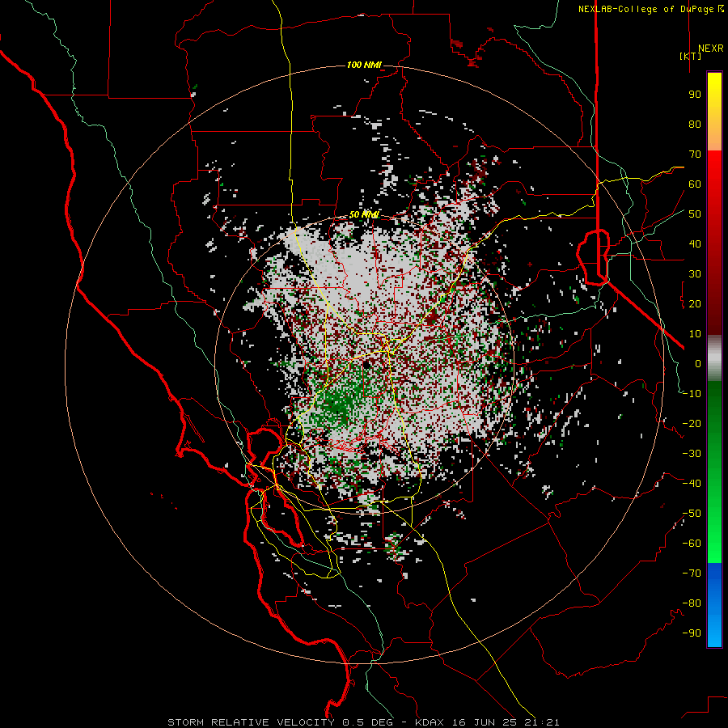Click the -50 value on velocity scale

[x=692, y=514]
